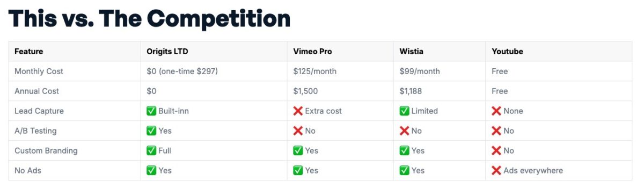The height and width of the screenshot is (195, 644).
Task: Click the This vs. The Competition heading
Action: (x=150, y=18)
